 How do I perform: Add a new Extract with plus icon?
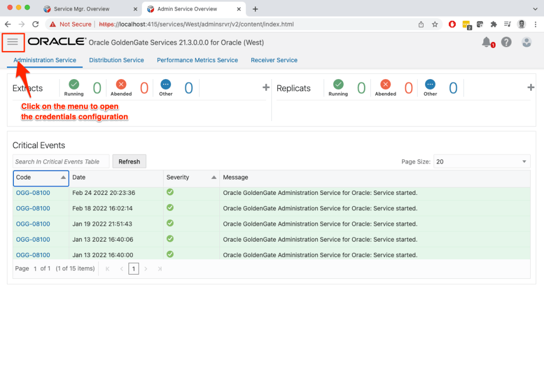pyautogui.click(x=266, y=88)
